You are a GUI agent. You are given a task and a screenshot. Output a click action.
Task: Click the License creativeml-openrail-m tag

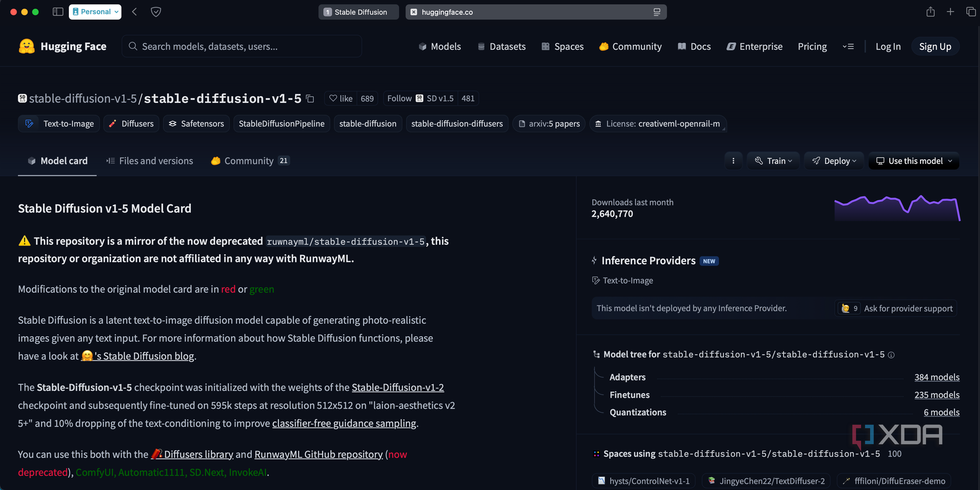pos(658,124)
